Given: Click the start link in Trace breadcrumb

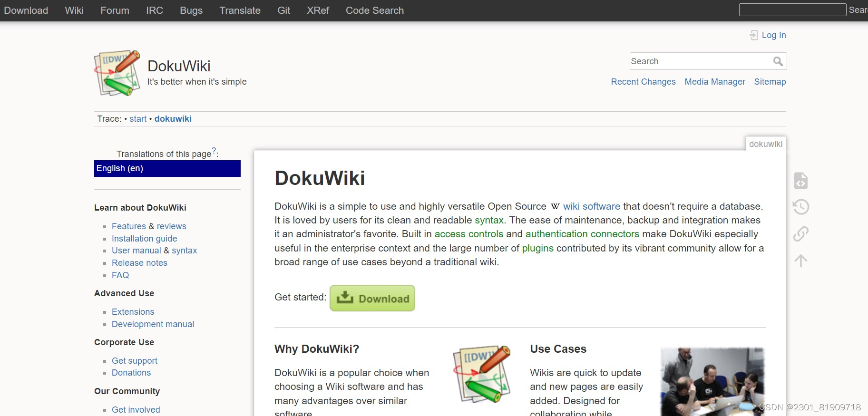Looking at the screenshot, I should tap(138, 119).
